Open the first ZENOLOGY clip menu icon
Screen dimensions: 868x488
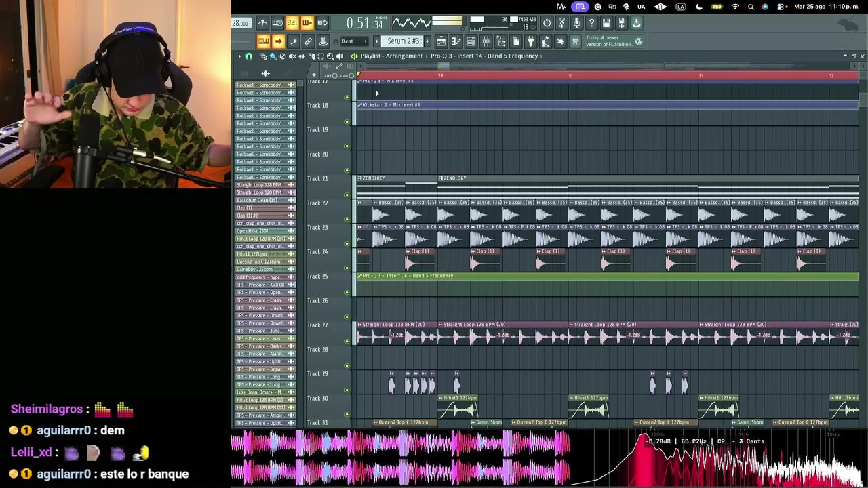[x=359, y=178]
